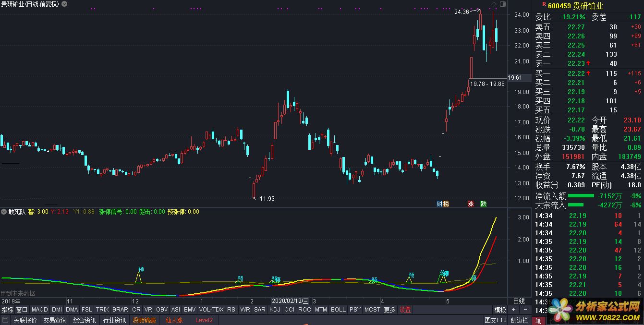Open the 关联报价 tab
This screenshot has height=325, width=644.
coord(25,320)
